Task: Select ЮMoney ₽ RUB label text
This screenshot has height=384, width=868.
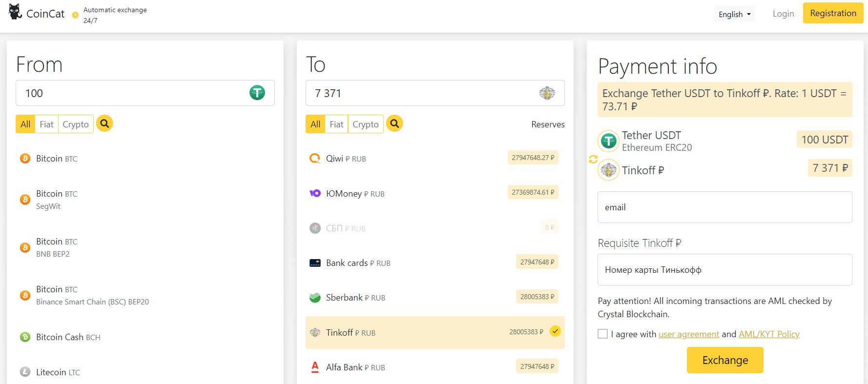Action: click(355, 194)
